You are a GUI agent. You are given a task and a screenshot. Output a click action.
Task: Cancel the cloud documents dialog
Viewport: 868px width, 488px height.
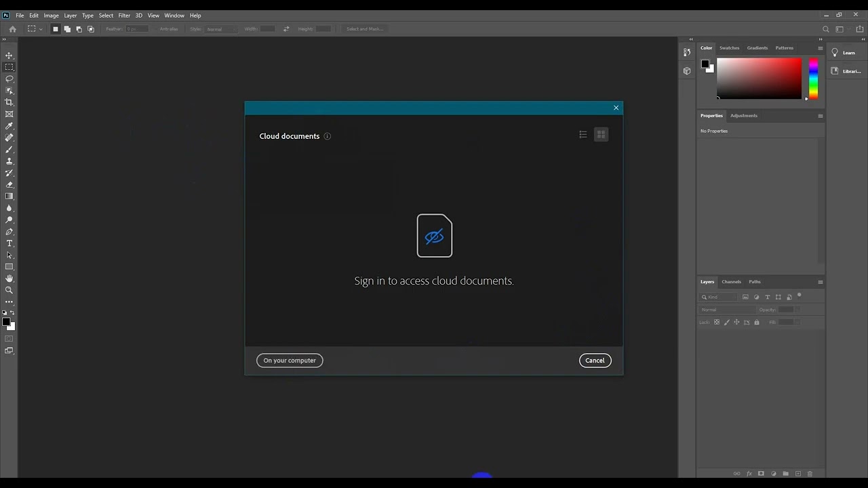(x=595, y=361)
